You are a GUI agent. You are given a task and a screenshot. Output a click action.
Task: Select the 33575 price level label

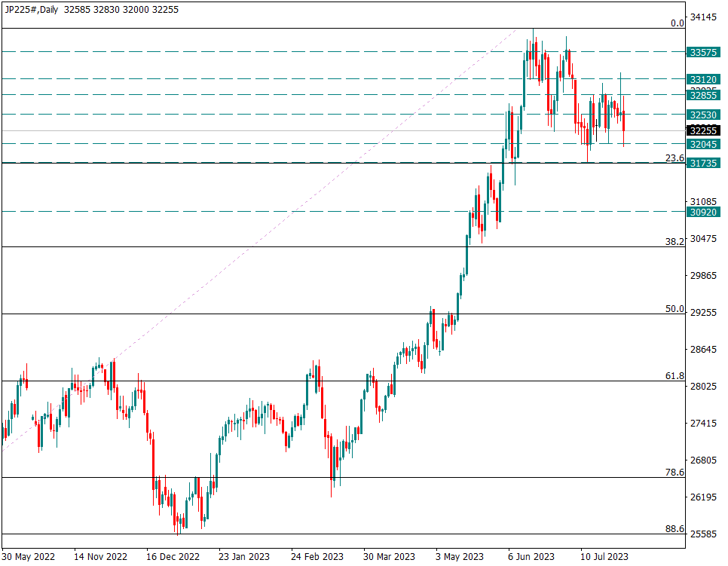click(x=703, y=53)
